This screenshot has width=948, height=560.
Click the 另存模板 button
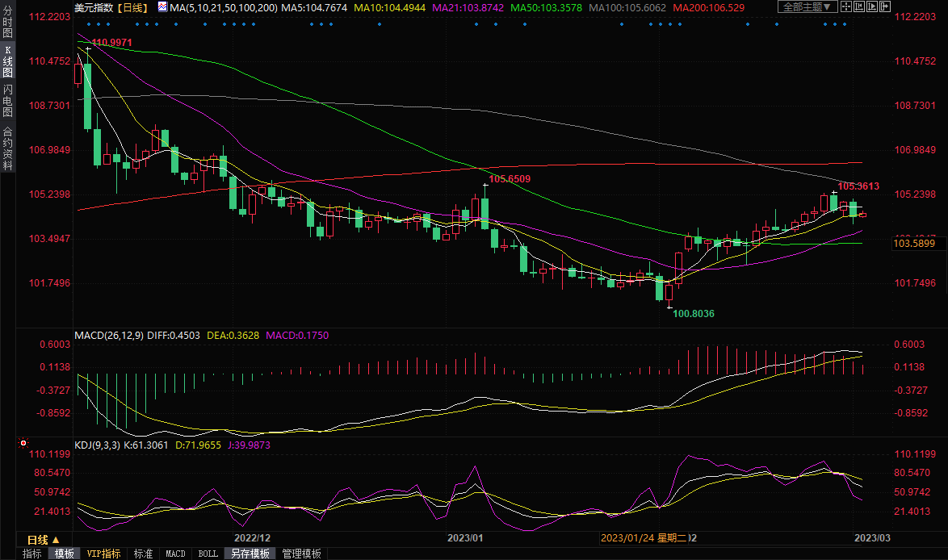(250, 554)
